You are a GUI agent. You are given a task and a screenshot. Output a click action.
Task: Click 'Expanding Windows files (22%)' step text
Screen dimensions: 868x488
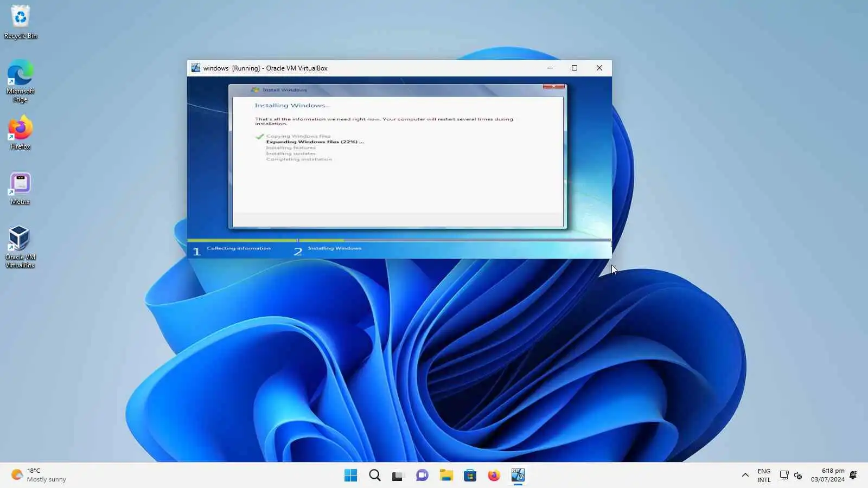point(315,142)
